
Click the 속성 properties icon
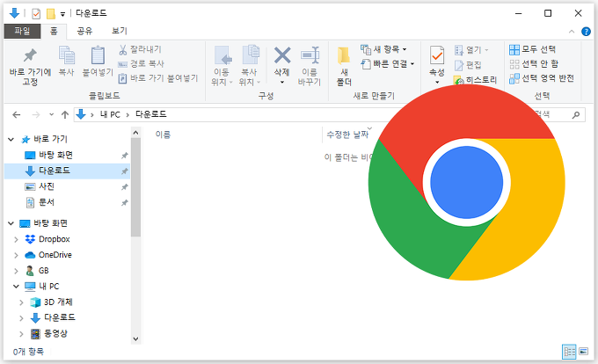(437, 55)
